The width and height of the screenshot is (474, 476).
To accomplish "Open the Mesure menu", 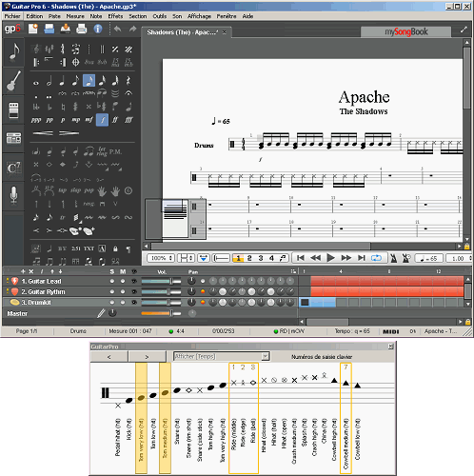I will 75,16.
